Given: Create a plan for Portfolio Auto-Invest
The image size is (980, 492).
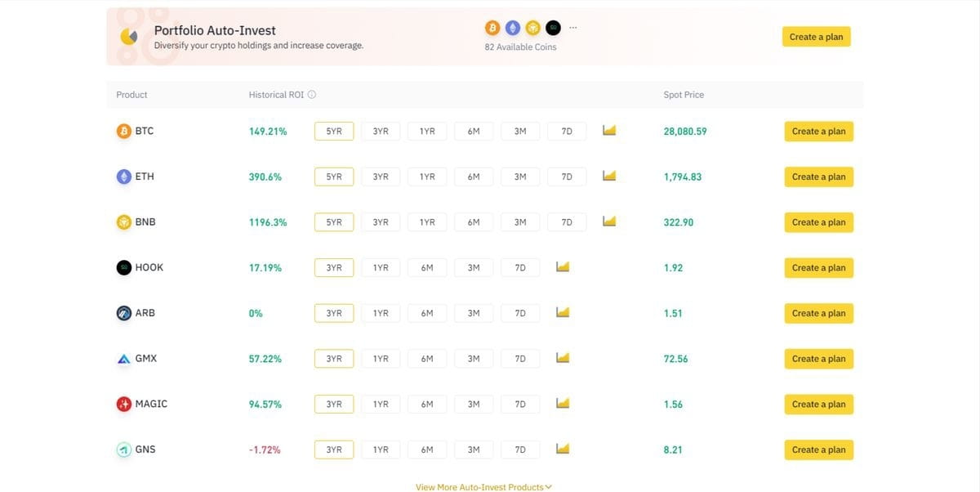Looking at the screenshot, I should coord(816,37).
